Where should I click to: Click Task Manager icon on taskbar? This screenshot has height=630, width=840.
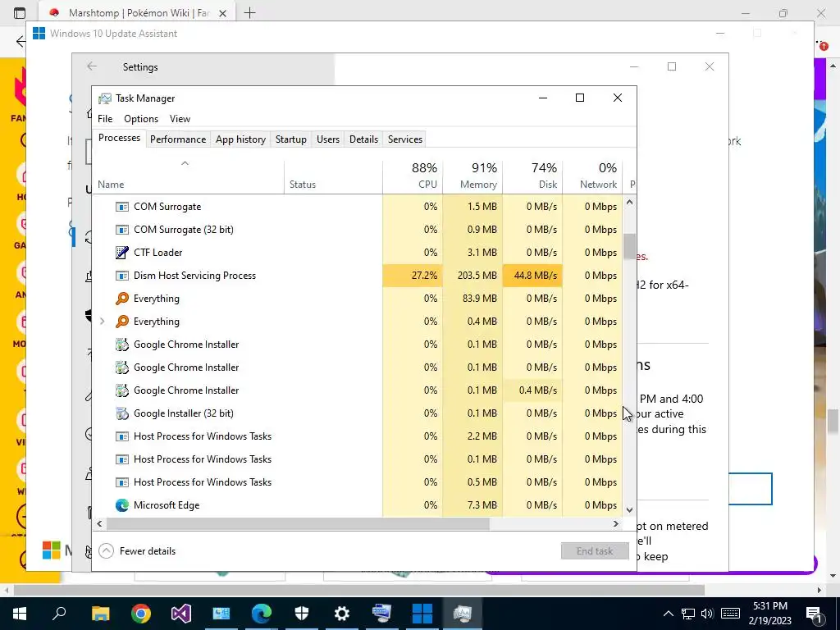(x=463, y=614)
